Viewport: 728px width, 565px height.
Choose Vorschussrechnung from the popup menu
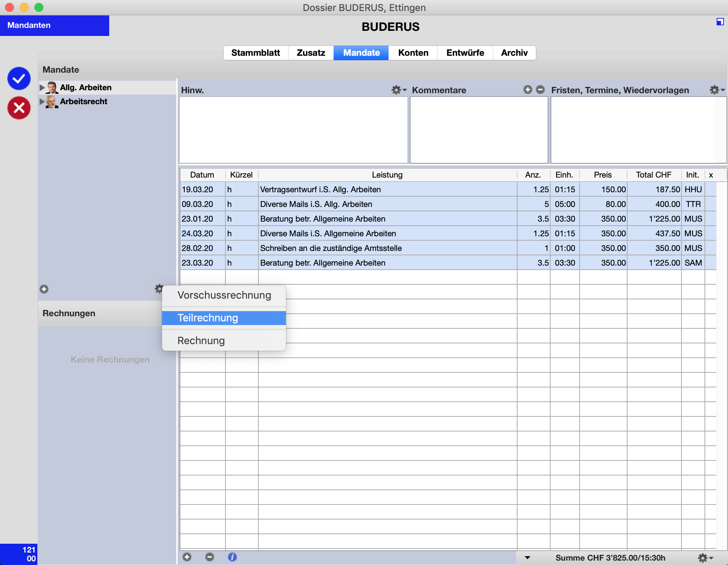click(x=224, y=295)
